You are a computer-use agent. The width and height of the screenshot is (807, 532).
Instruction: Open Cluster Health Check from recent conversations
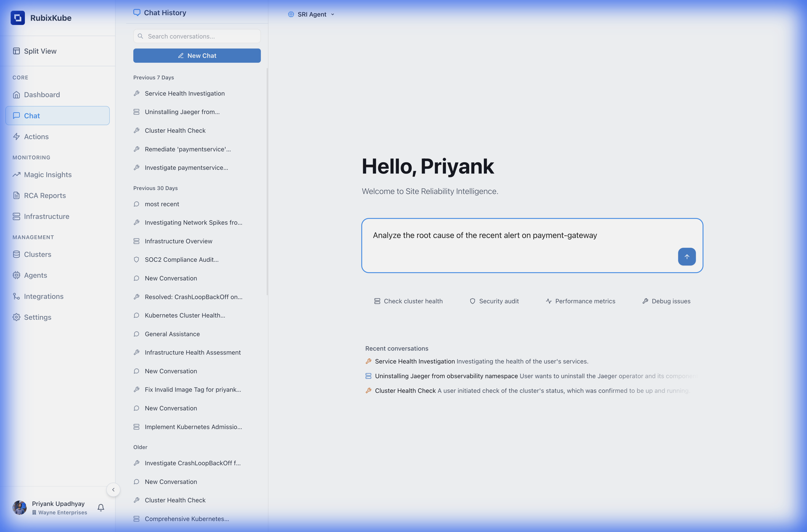(405, 390)
